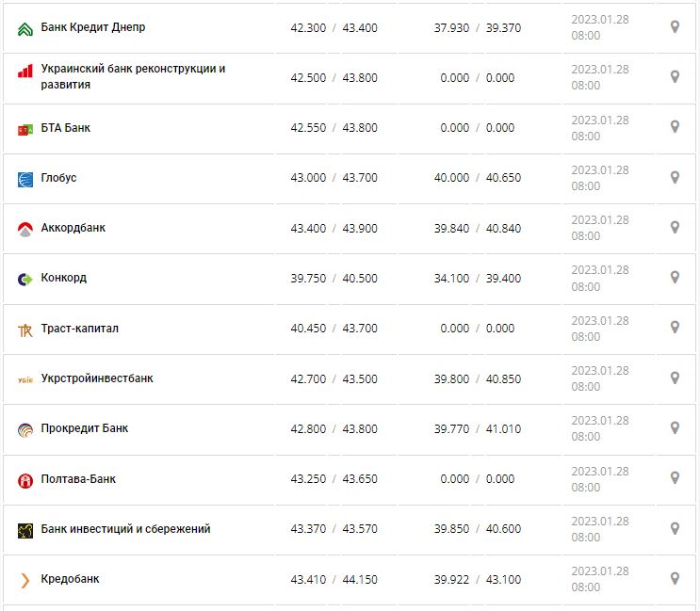Open Кредобанк location pin icon

(675, 578)
